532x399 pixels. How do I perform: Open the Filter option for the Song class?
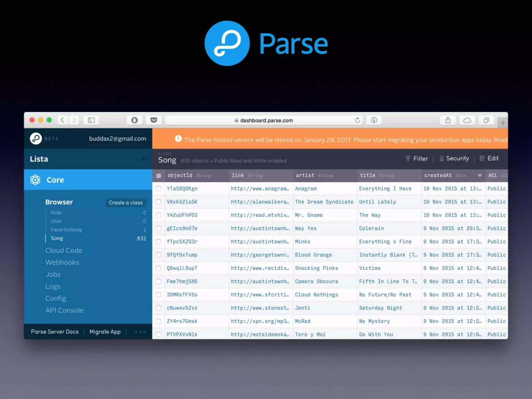point(417,158)
